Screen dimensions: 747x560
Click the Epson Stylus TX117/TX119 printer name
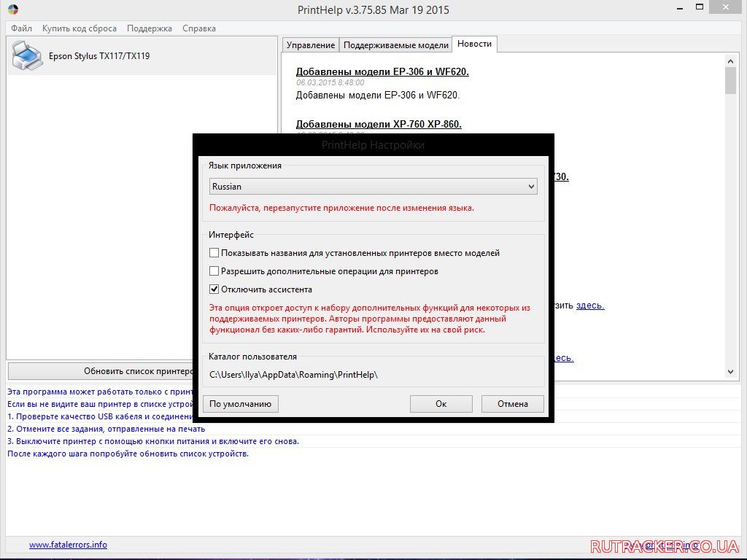pyautogui.click(x=99, y=55)
